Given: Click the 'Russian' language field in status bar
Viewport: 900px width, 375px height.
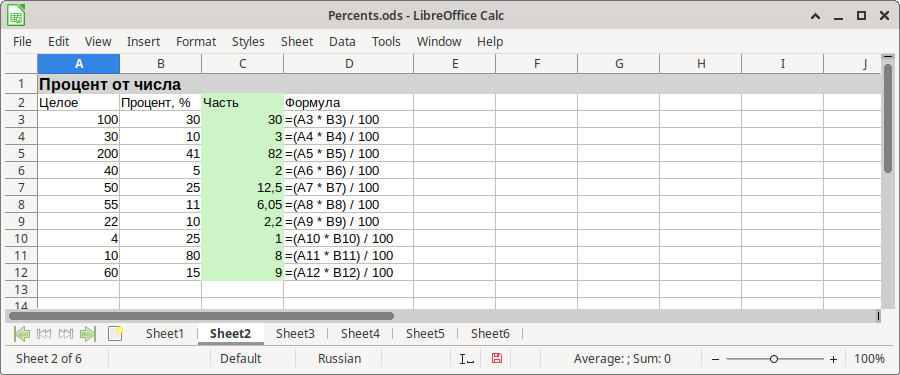Looking at the screenshot, I should (339, 359).
